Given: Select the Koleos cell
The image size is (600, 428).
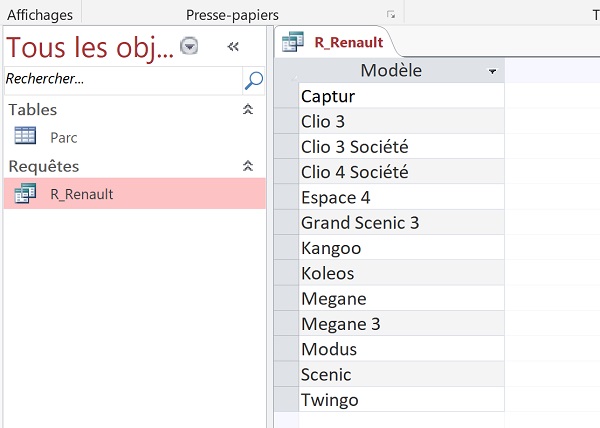Looking at the screenshot, I should point(401,273).
